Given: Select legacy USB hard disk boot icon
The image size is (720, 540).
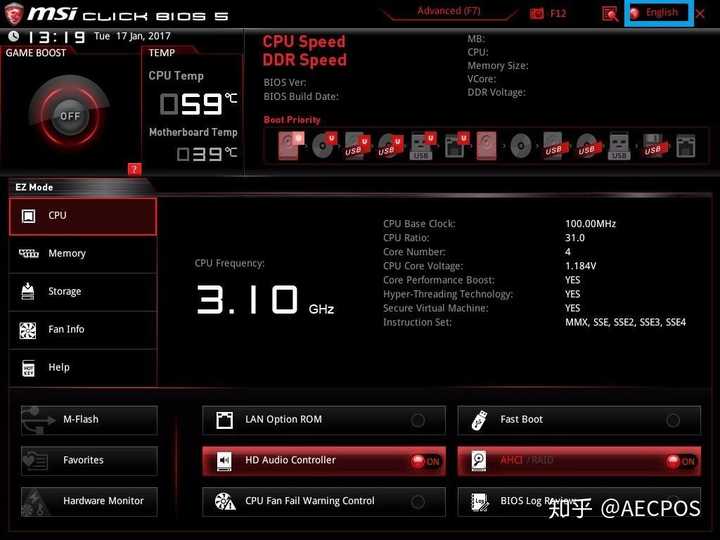Looking at the screenshot, I should (x=554, y=146).
